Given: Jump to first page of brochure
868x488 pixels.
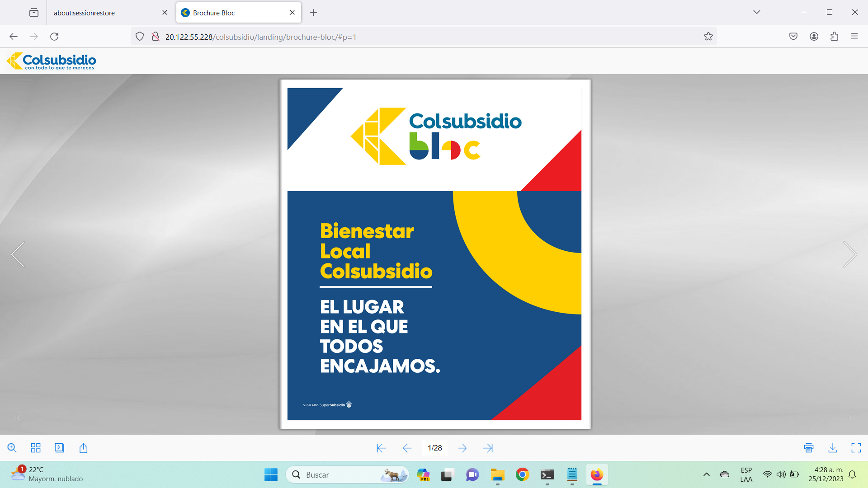Looking at the screenshot, I should coord(381,448).
